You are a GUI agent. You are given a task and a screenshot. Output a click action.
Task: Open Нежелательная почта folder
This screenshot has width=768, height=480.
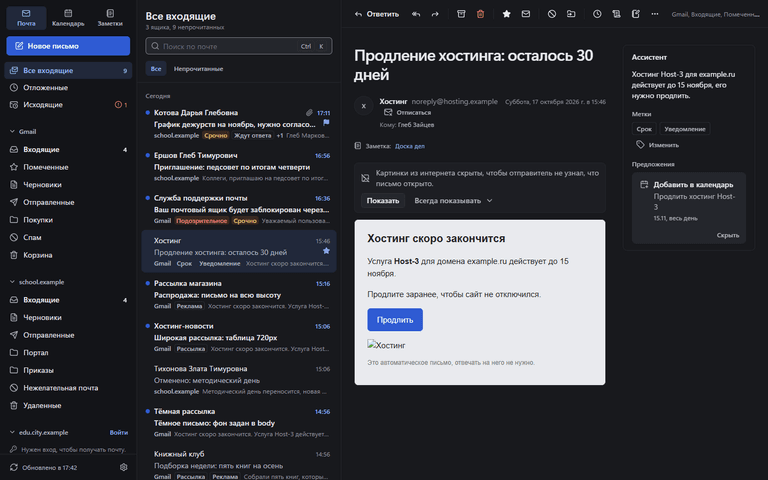68,388
